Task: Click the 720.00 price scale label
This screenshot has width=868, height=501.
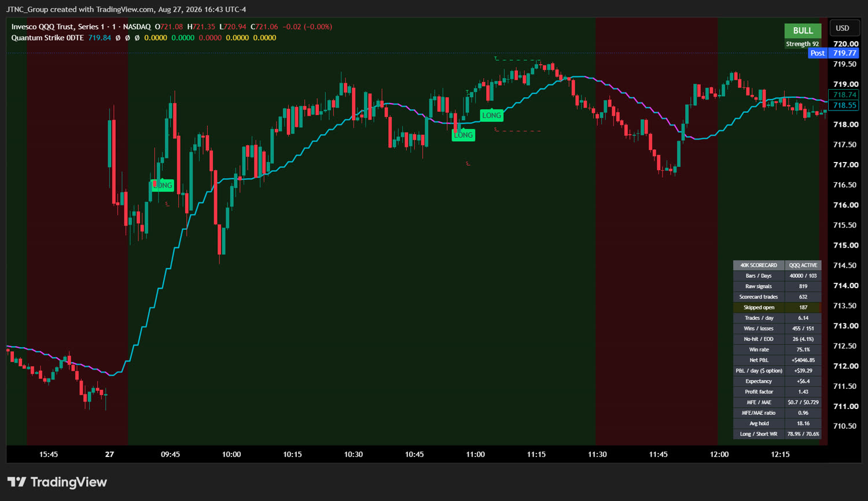Action: [845, 44]
